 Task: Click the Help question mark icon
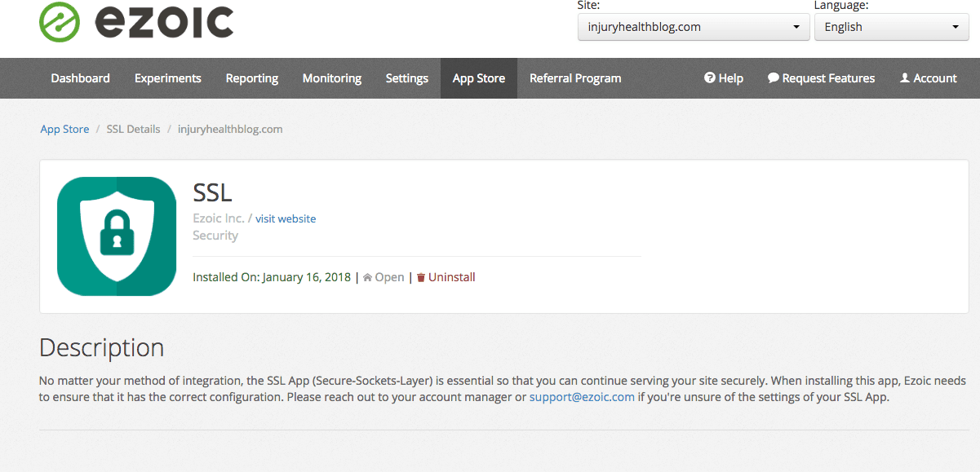pos(710,78)
